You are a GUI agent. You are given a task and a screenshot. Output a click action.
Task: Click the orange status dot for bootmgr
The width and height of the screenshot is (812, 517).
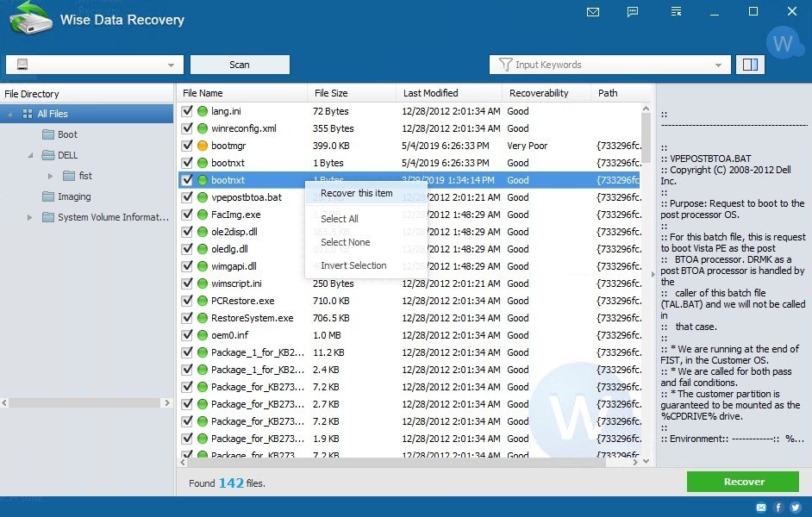click(203, 146)
